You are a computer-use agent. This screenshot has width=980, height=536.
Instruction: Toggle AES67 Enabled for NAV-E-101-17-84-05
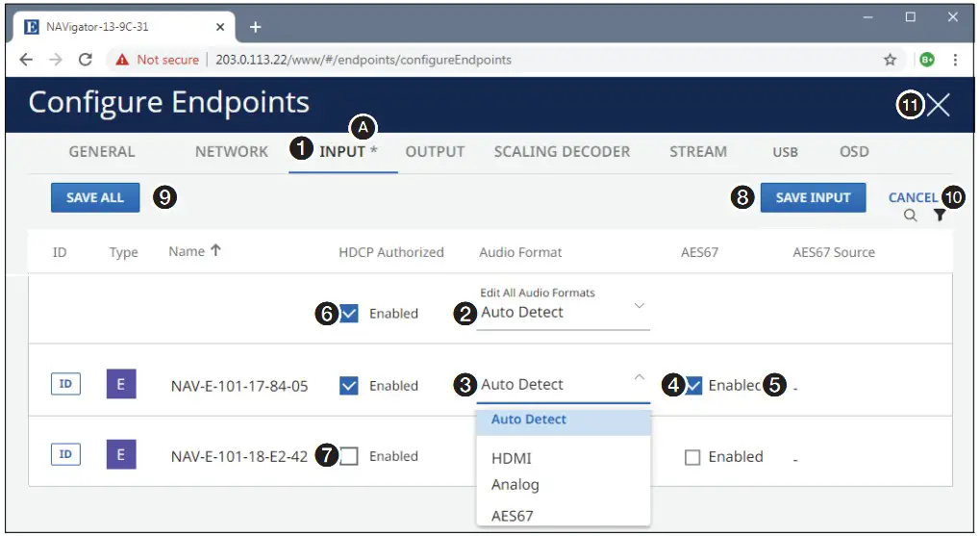693,385
